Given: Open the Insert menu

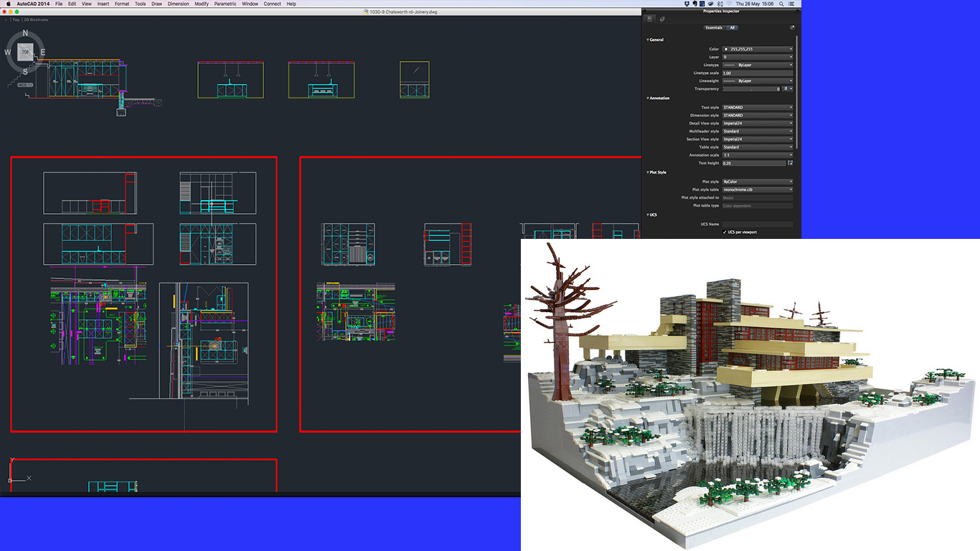Looking at the screenshot, I should coord(103,4).
